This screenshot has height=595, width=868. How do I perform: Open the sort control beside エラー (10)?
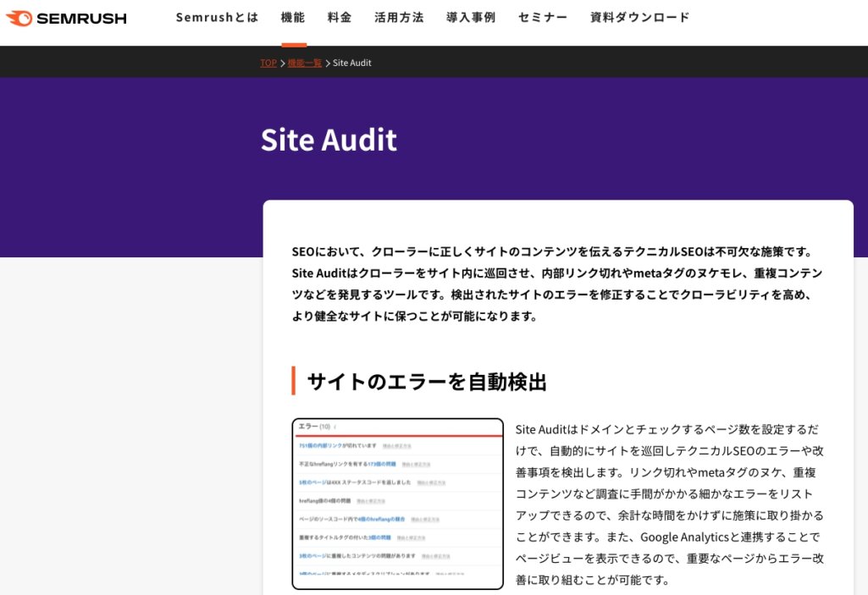tap(333, 426)
